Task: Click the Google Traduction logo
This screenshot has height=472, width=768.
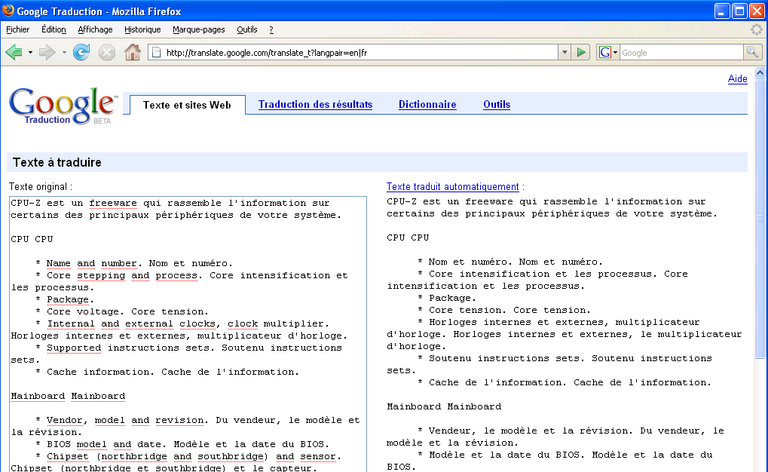Action: (x=63, y=106)
